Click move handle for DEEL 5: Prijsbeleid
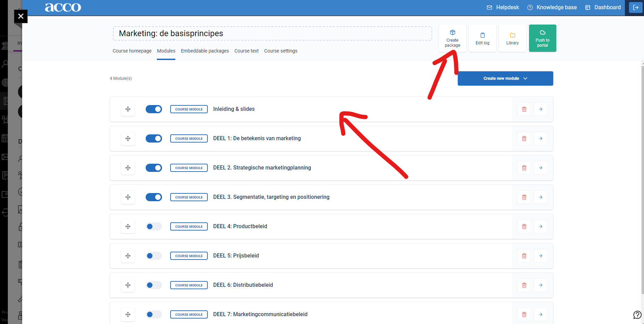 (128, 256)
